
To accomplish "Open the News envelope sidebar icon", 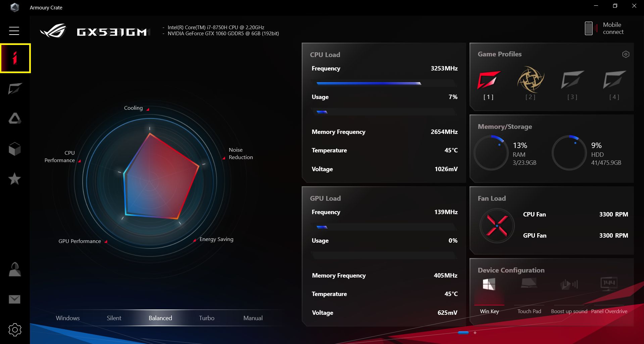I will tap(14, 299).
